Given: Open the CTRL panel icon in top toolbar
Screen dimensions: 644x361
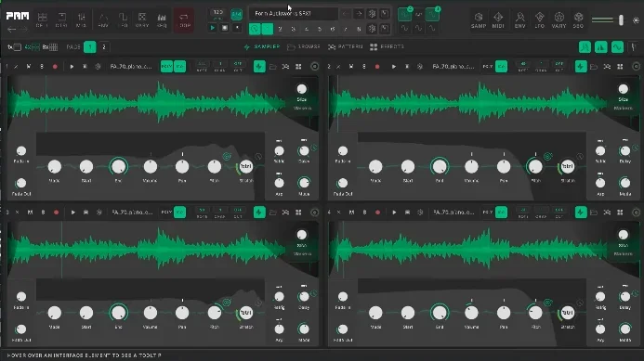Looking at the screenshot, I should pos(61,19).
